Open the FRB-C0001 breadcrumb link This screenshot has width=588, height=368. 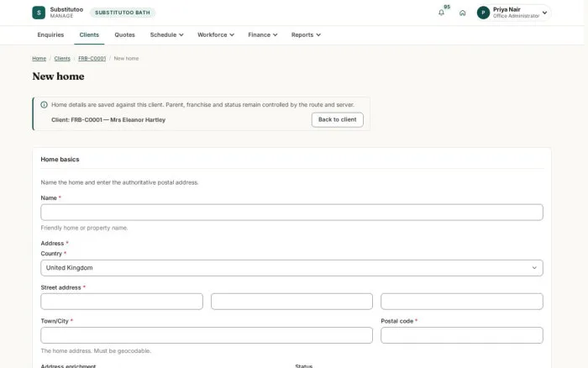pyautogui.click(x=92, y=59)
